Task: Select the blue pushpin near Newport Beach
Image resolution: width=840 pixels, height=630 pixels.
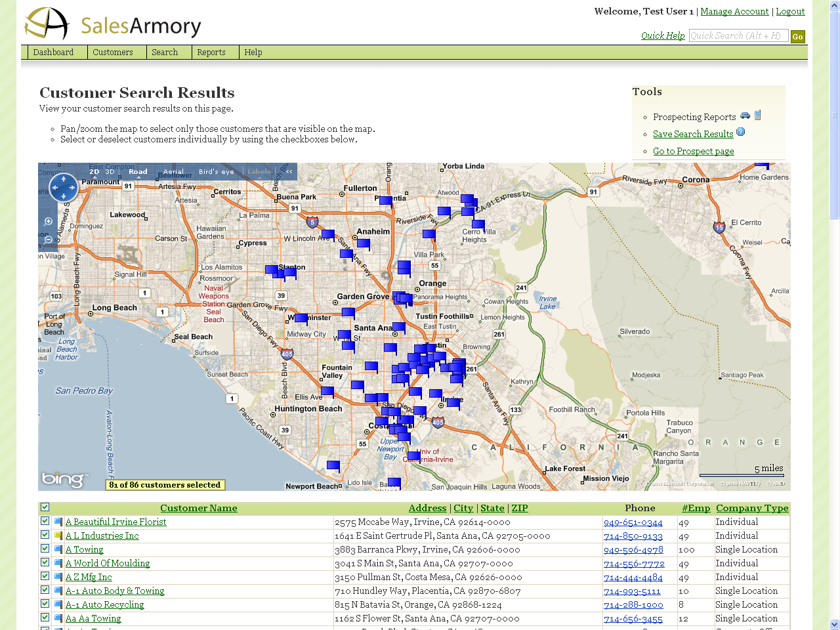Action: (333, 466)
